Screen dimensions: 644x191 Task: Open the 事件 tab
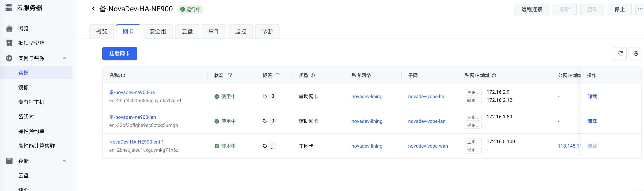click(214, 32)
